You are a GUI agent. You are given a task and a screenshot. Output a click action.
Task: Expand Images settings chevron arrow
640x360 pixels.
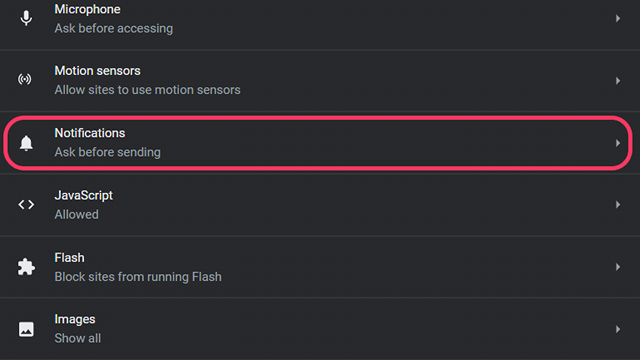click(x=618, y=329)
